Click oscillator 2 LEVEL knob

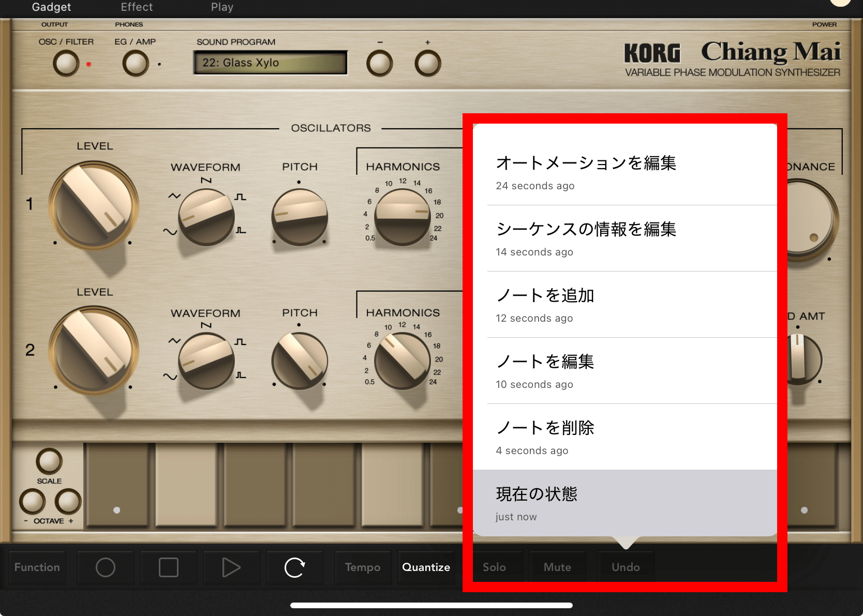click(x=94, y=350)
